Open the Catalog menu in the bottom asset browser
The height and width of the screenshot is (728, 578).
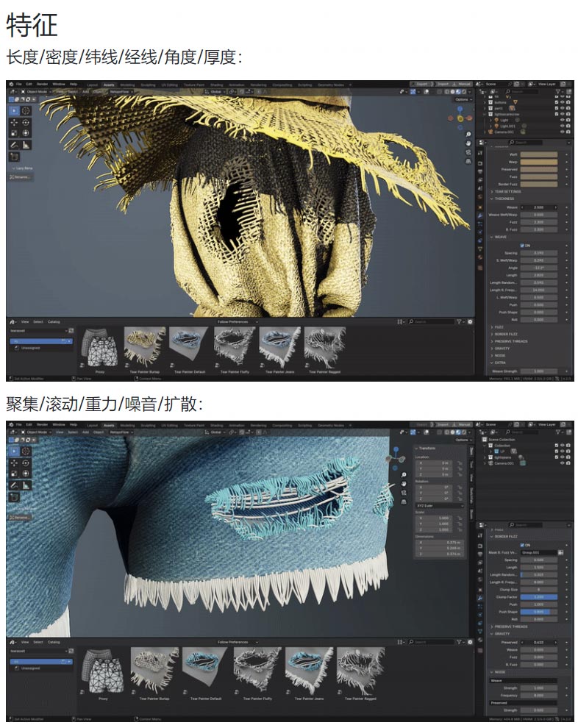(54, 642)
